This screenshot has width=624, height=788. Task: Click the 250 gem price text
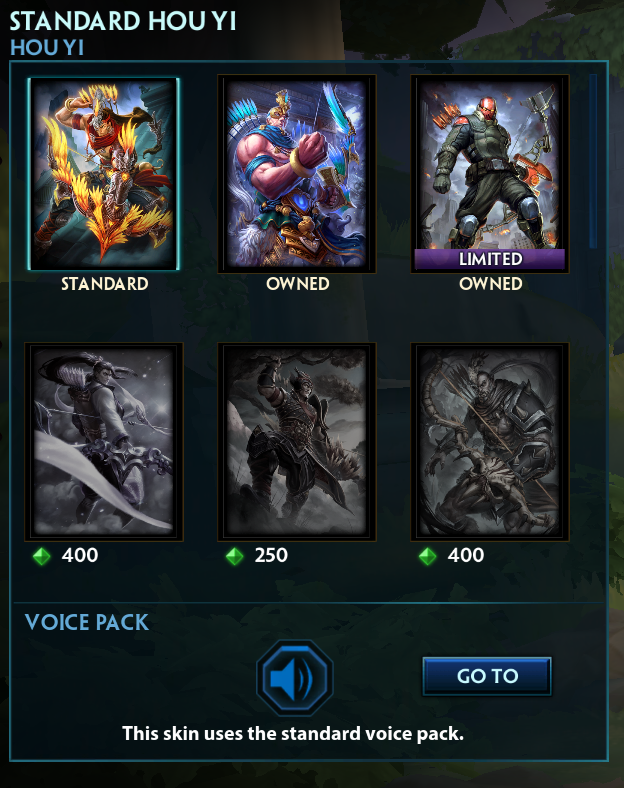coord(271,555)
